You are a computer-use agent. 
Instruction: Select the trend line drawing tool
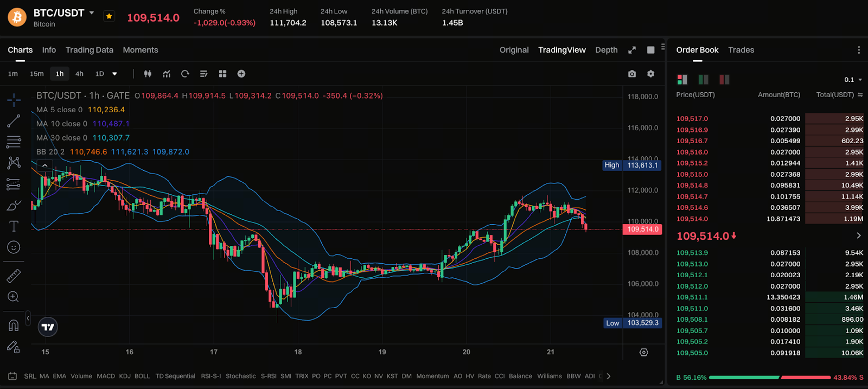pyautogui.click(x=14, y=121)
